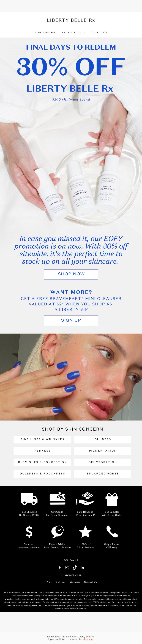Go to Proven Results in the navigation
This screenshot has width=142, height=644.
(73, 32)
